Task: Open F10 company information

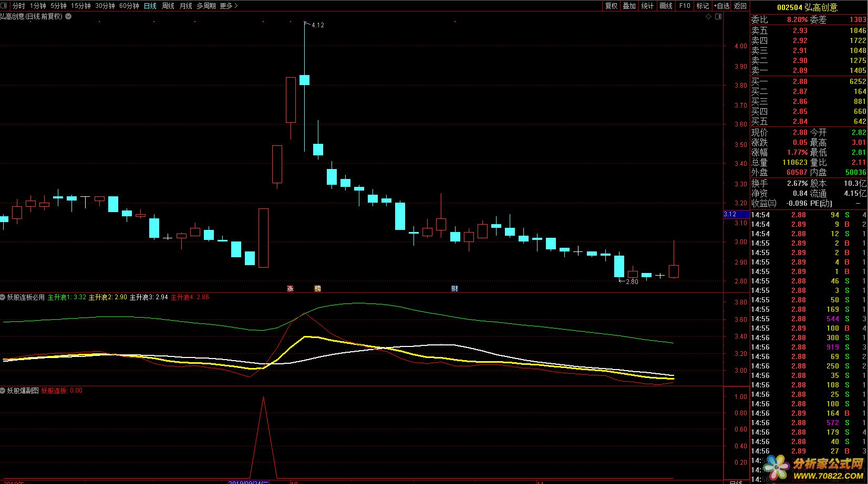Action: coord(684,6)
